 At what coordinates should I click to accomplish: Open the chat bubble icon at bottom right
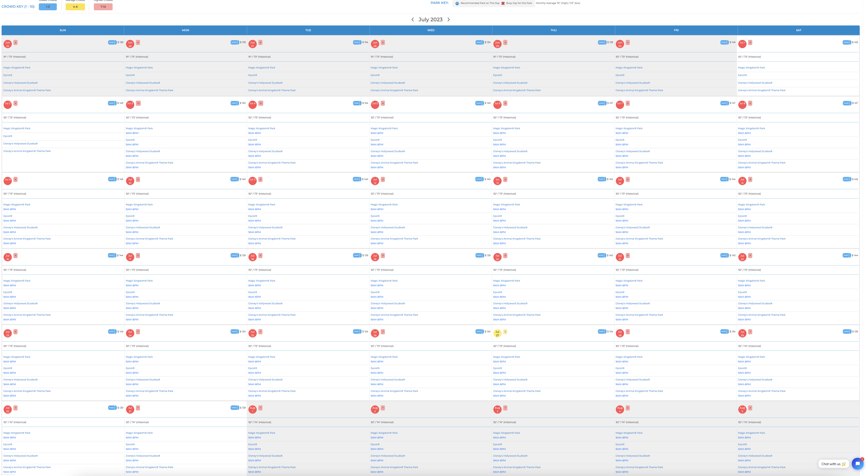coord(858,464)
